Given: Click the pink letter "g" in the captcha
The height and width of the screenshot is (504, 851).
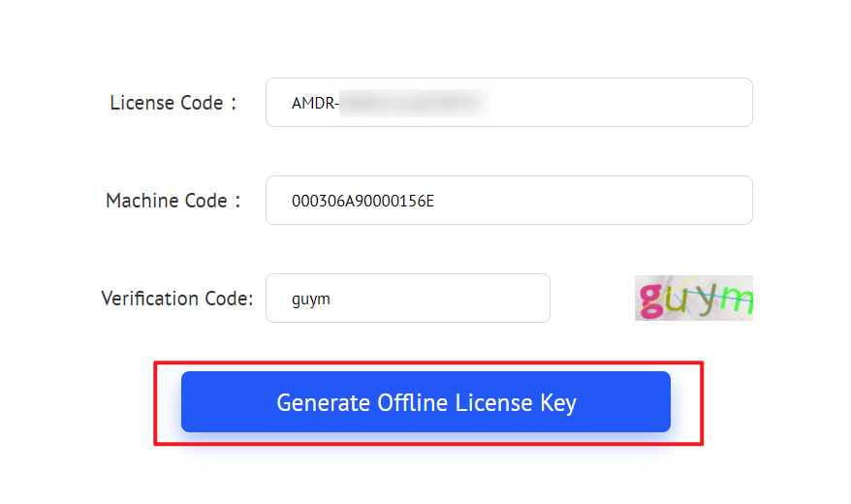Looking at the screenshot, I should coord(652,300).
